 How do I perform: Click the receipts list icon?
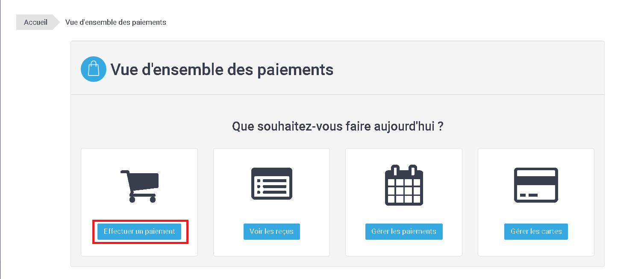tap(272, 183)
